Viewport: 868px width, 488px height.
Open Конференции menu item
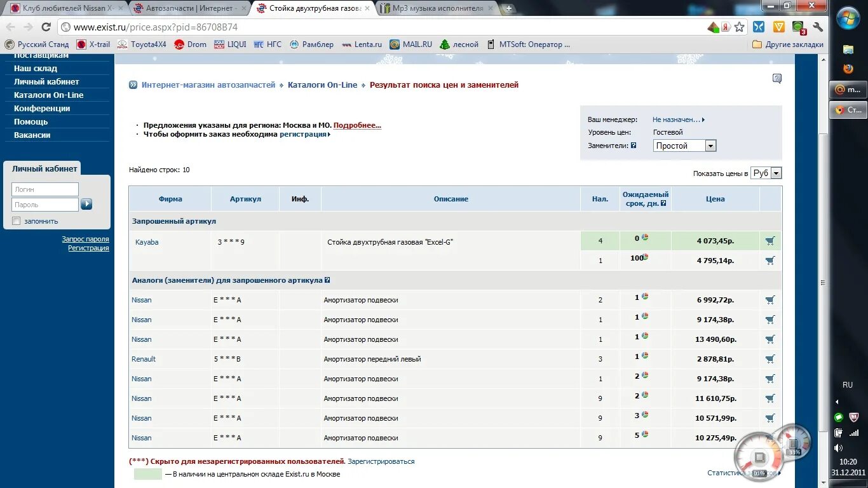[x=42, y=108]
